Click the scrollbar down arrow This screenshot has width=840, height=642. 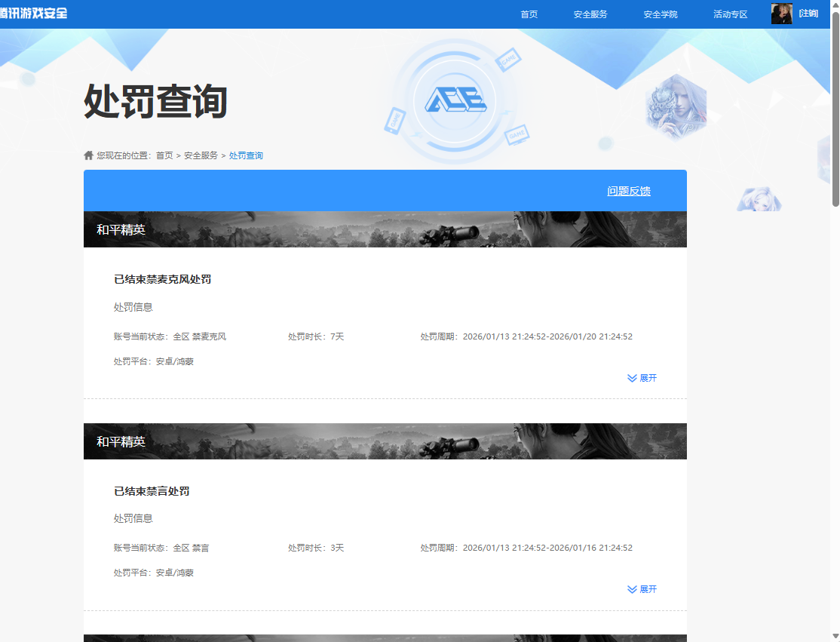pos(835,636)
